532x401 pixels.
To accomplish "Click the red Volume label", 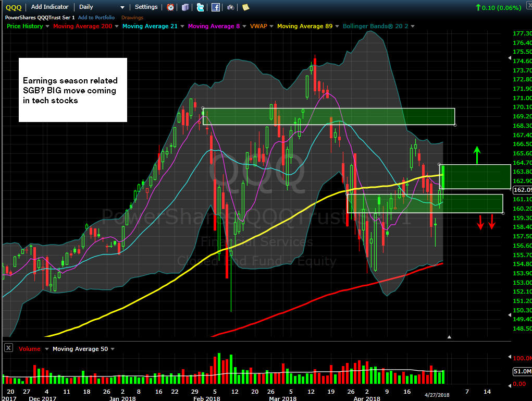I will 30,349.
